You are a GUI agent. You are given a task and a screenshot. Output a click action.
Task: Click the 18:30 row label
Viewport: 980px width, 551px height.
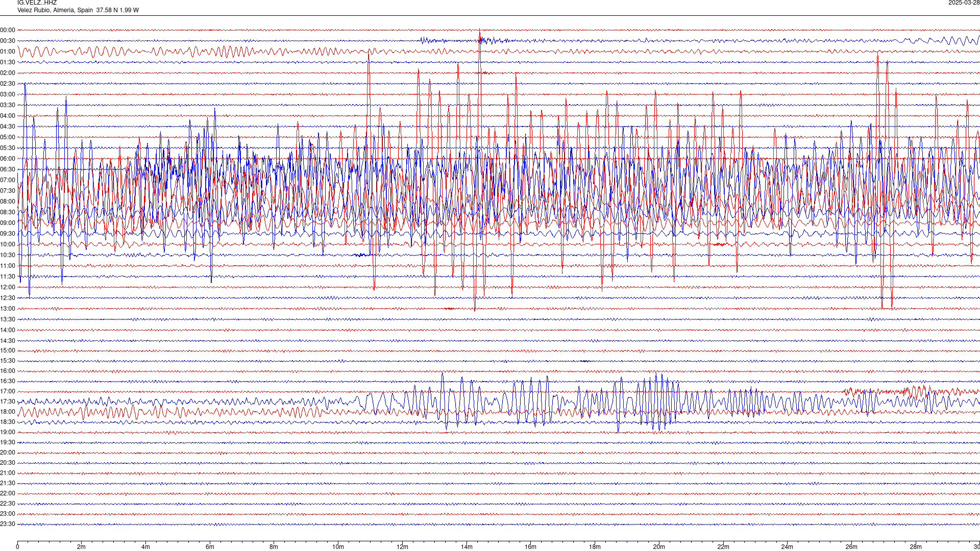(8, 422)
